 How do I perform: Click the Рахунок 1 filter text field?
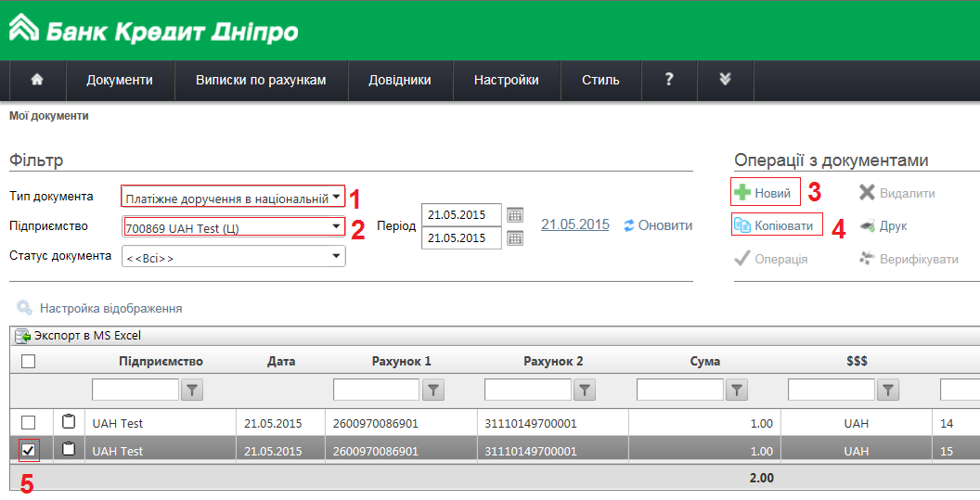[x=376, y=391]
